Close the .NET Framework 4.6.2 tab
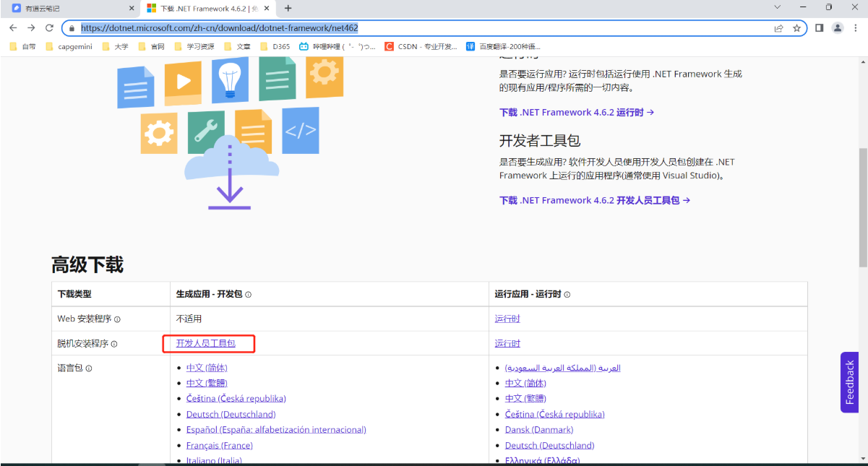This screenshot has width=868, height=466. [x=268, y=8]
